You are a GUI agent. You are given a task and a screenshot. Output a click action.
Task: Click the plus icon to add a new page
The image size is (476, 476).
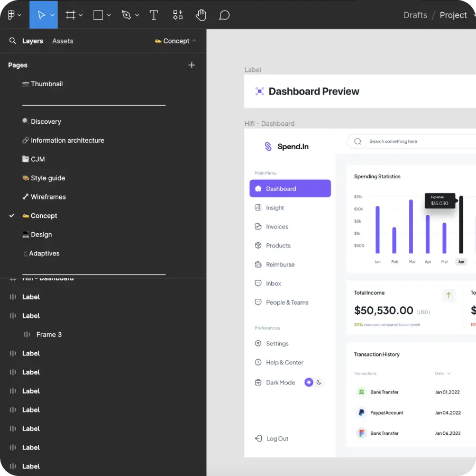coord(191,65)
